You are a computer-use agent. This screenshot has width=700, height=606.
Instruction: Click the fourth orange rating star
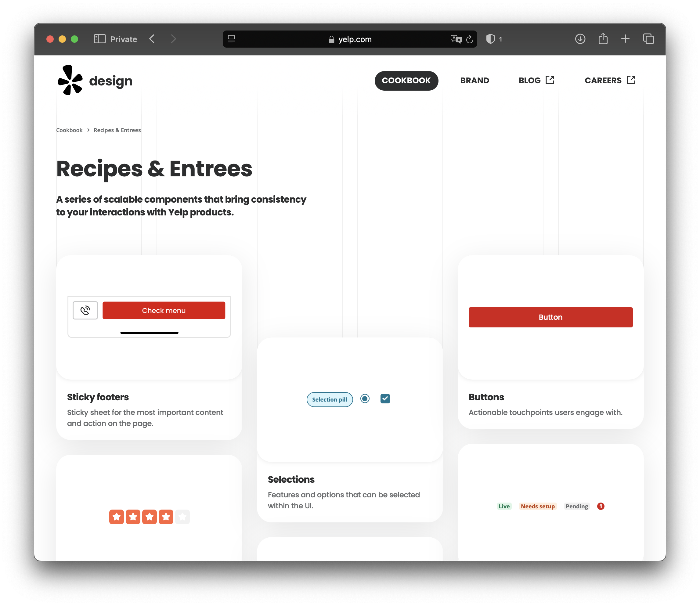click(x=166, y=517)
